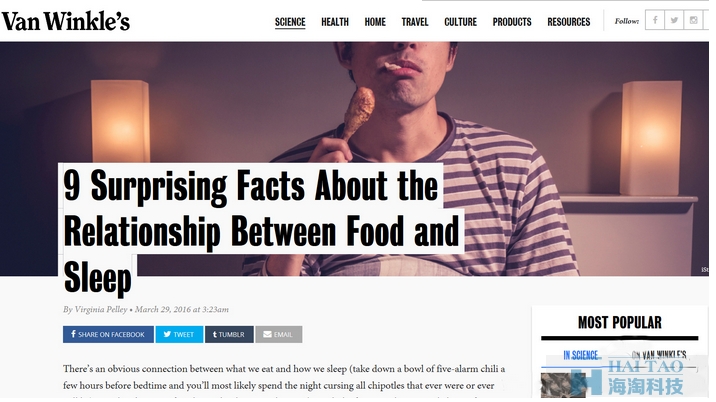Share the article by Email
The height and width of the screenshot is (402, 716).
pyautogui.click(x=279, y=334)
